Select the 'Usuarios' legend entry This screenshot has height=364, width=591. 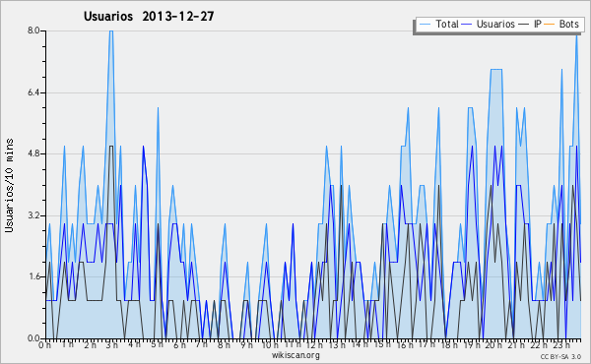pos(495,24)
